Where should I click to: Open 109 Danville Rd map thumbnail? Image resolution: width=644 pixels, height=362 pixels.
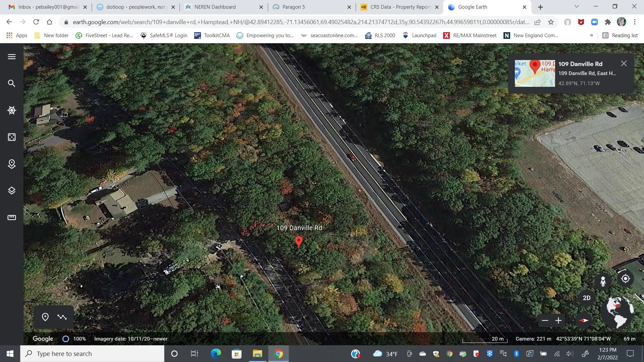(x=535, y=73)
